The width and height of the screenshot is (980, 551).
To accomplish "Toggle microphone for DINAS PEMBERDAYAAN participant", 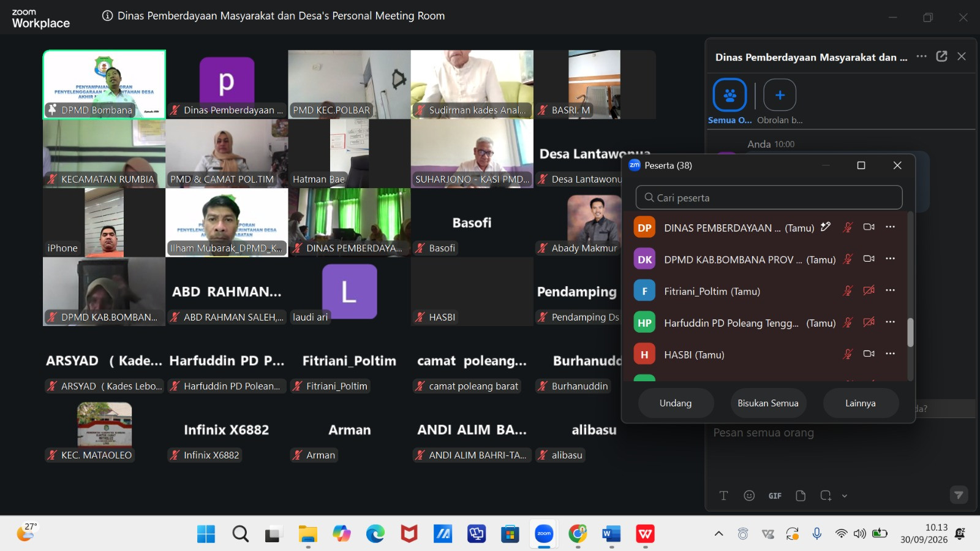I will coord(848,227).
